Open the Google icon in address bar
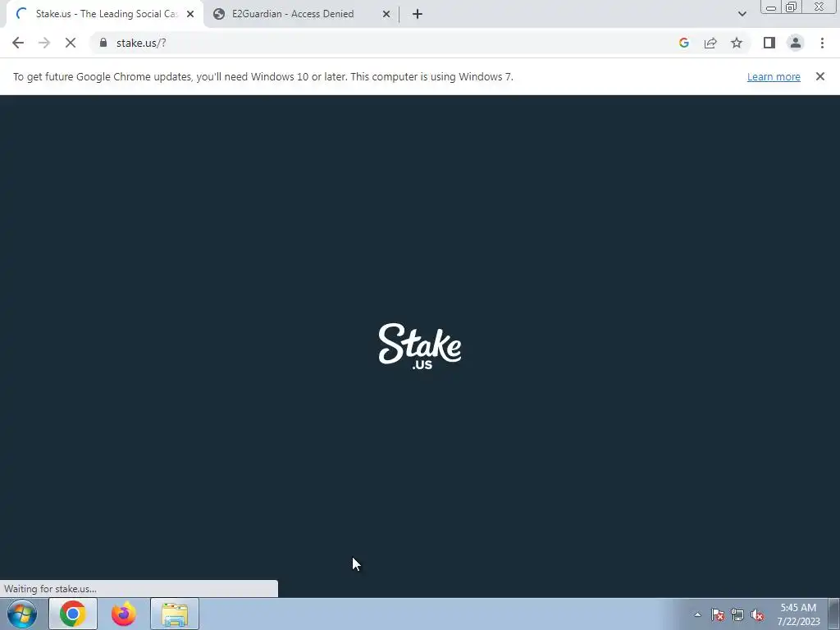The image size is (840, 630). pyautogui.click(x=683, y=43)
